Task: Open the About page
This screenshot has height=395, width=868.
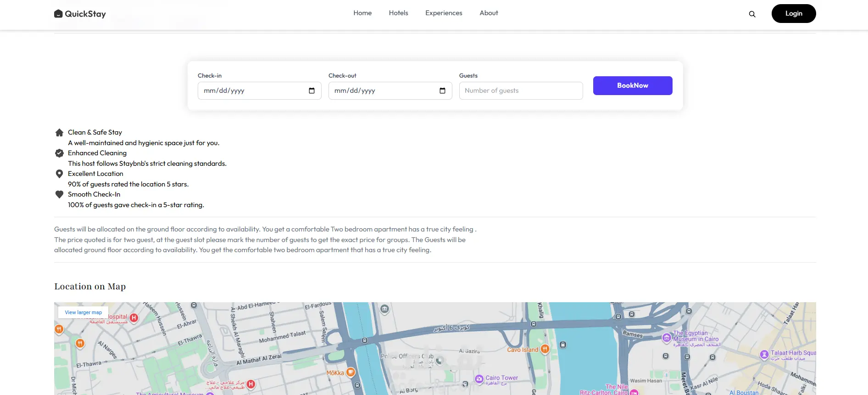Action: pyautogui.click(x=489, y=13)
